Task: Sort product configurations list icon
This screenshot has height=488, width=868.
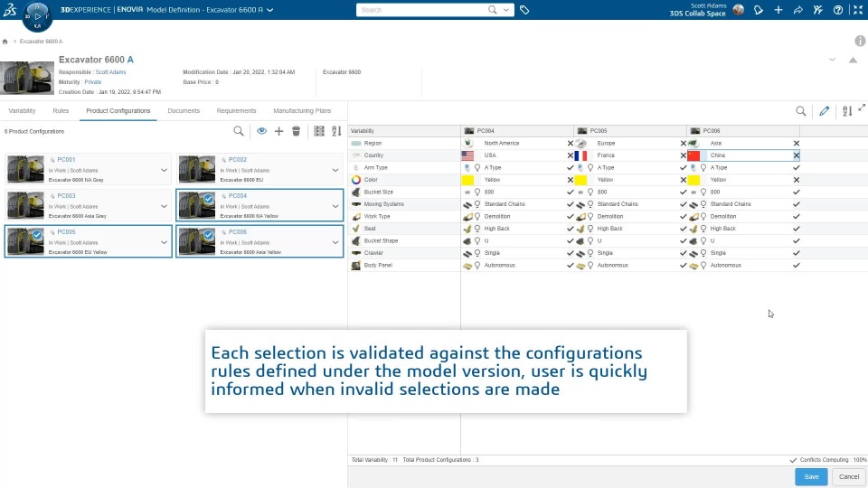Action: pyautogui.click(x=336, y=131)
